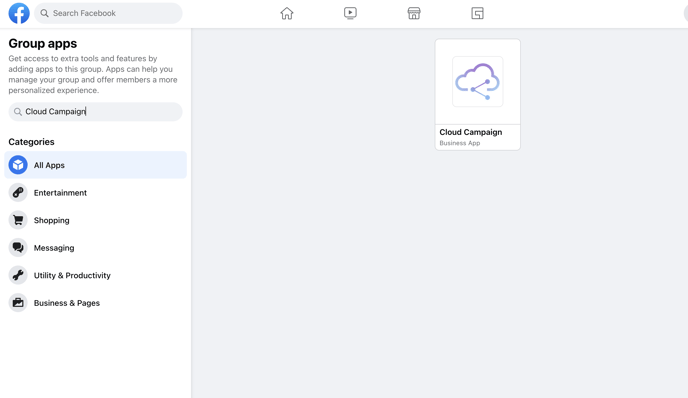Viewport: 688px width, 398px height.
Task: Select Utility & Productivity category
Action: pyautogui.click(x=95, y=275)
